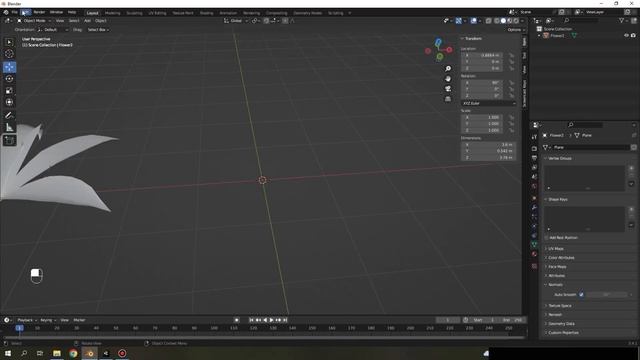The width and height of the screenshot is (640, 360).
Task: Click the pan hand icon in viewport
Action: tap(448, 79)
